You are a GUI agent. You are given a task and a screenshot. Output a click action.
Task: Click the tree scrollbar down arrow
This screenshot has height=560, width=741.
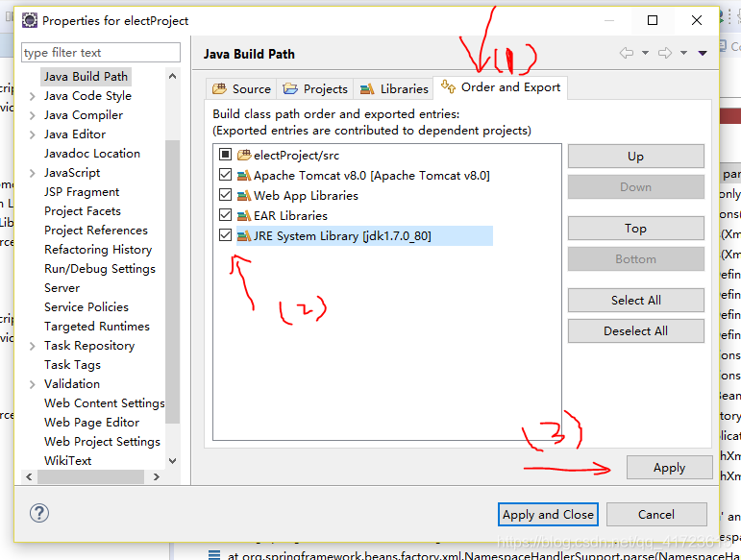pyautogui.click(x=172, y=461)
